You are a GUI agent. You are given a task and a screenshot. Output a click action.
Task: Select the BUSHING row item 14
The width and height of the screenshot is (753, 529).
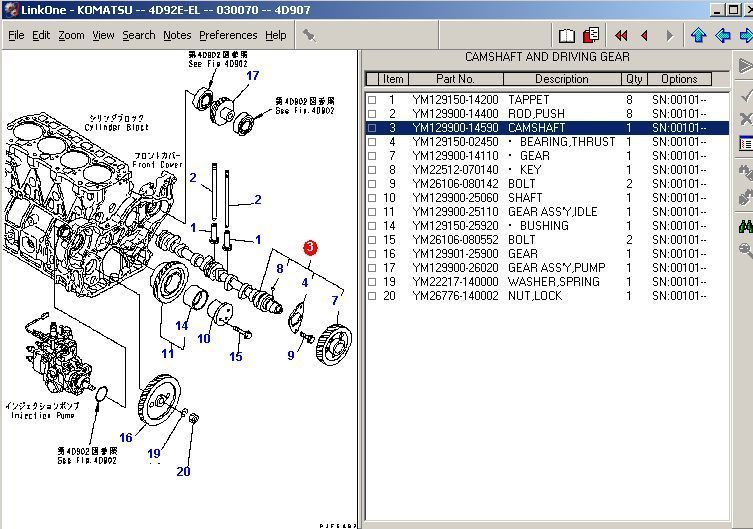coord(547,226)
